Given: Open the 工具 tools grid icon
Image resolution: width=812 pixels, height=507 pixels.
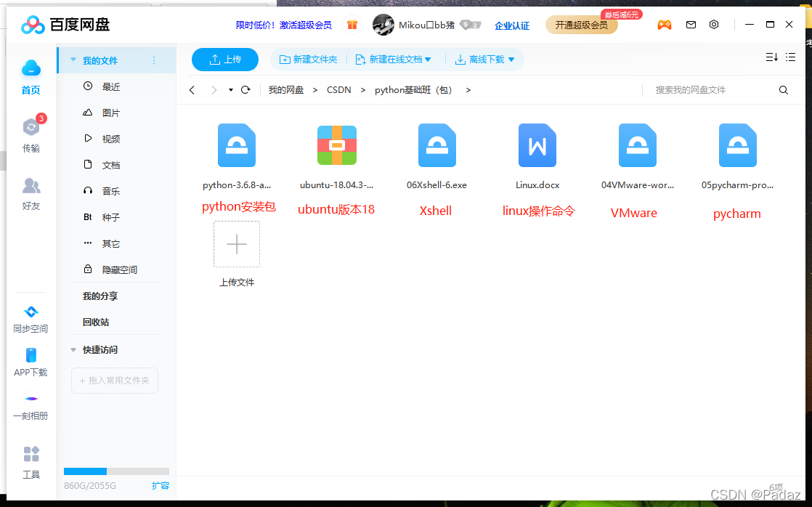Looking at the screenshot, I should point(31,454).
